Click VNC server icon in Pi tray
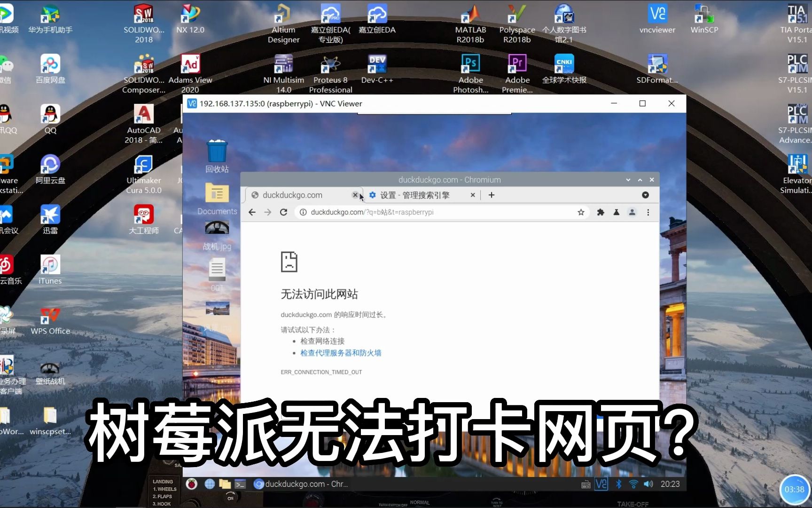This screenshot has width=812, height=508. (x=601, y=484)
